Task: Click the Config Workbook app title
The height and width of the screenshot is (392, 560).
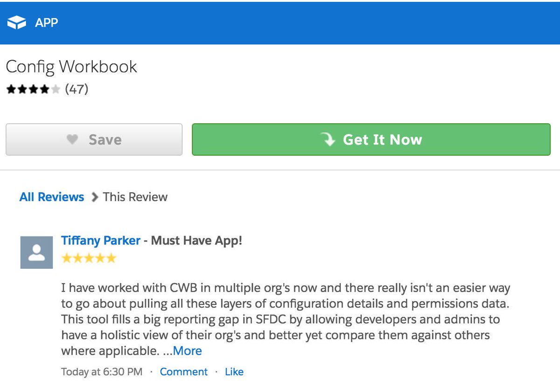Action: pos(71,67)
